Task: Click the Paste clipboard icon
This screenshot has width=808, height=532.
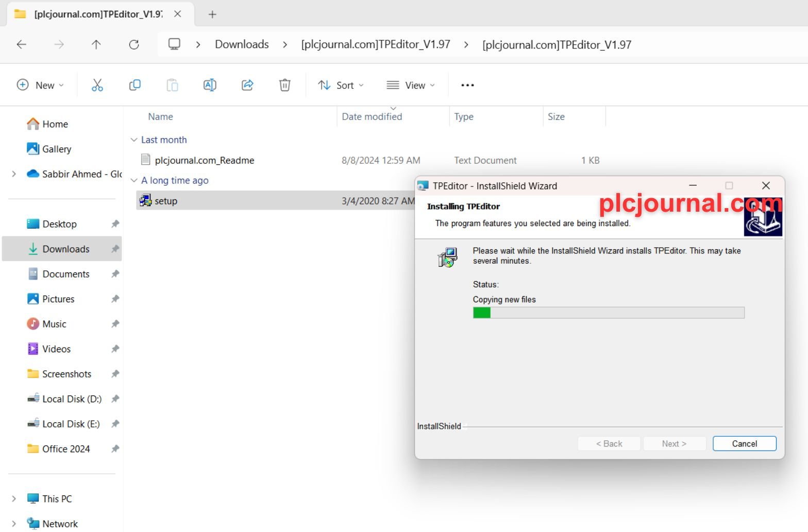Action: tap(172, 85)
